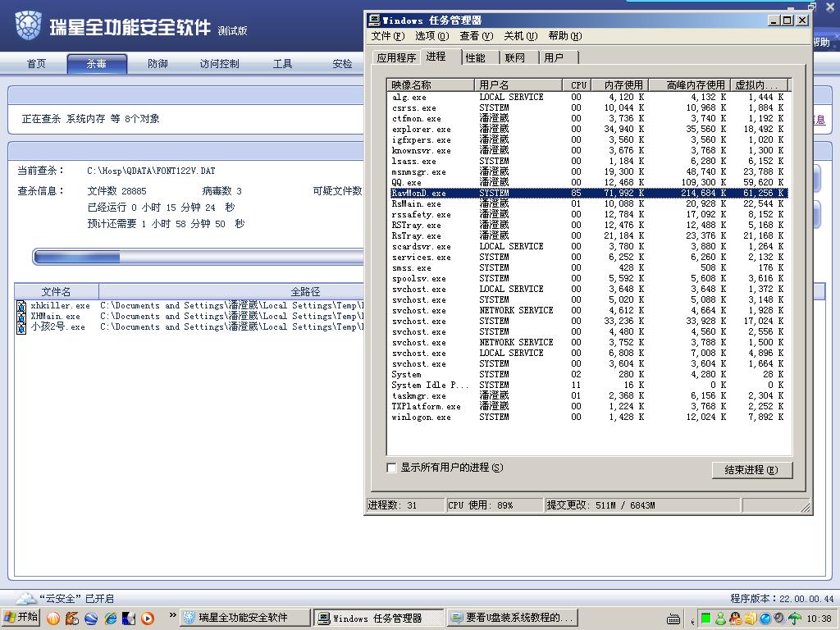Launch Google Earth from quick launch
This screenshot has width=840, height=630.
tap(91, 619)
